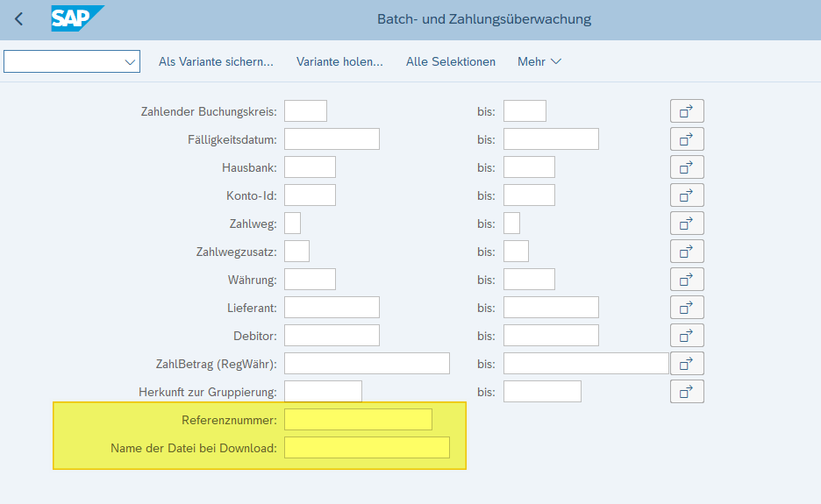Show Alle Selektionen
Screen dimensions: 821x504
click(450, 62)
